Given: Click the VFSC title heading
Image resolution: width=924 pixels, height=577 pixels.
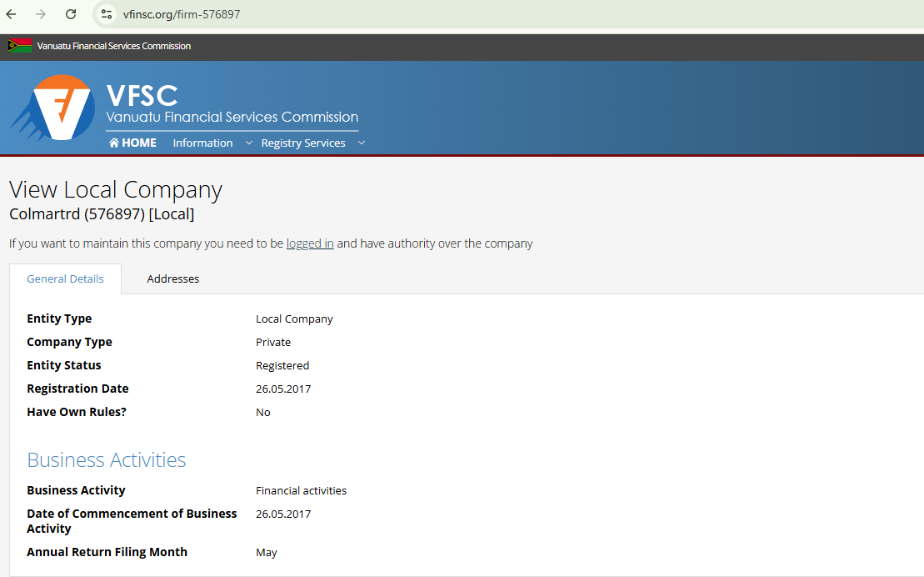Looking at the screenshot, I should (x=142, y=95).
